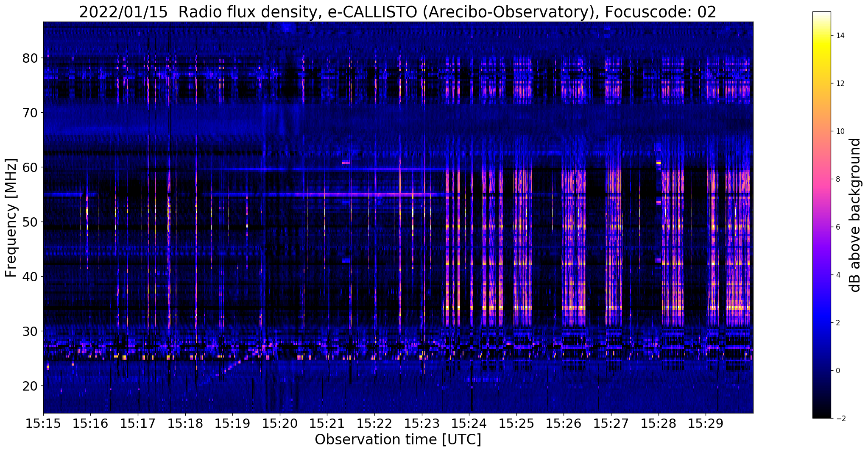The width and height of the screenshot is (868, 452).
Task: Click the 15:27 time tick label
Action: pyautogui.click(x=611, y=424)
